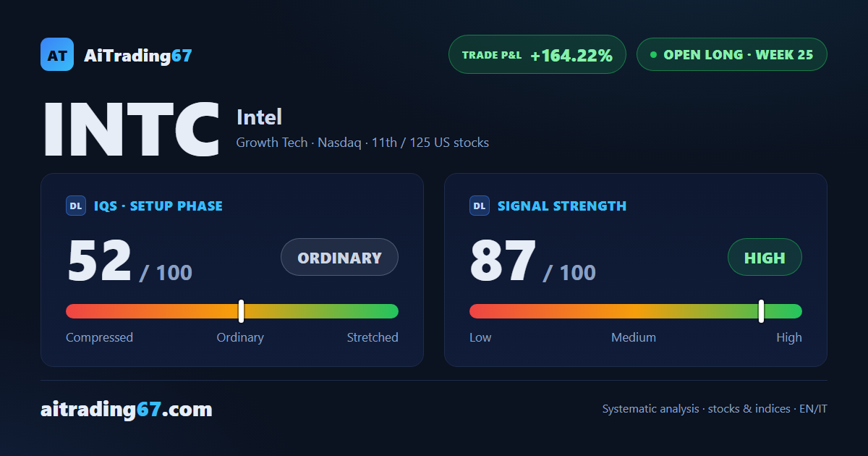Viewport: 868px width, 456px height.
Task: Click the DL badge beside IQS Setup Phase
Action: pyautogui.click(x=76, y=206)
